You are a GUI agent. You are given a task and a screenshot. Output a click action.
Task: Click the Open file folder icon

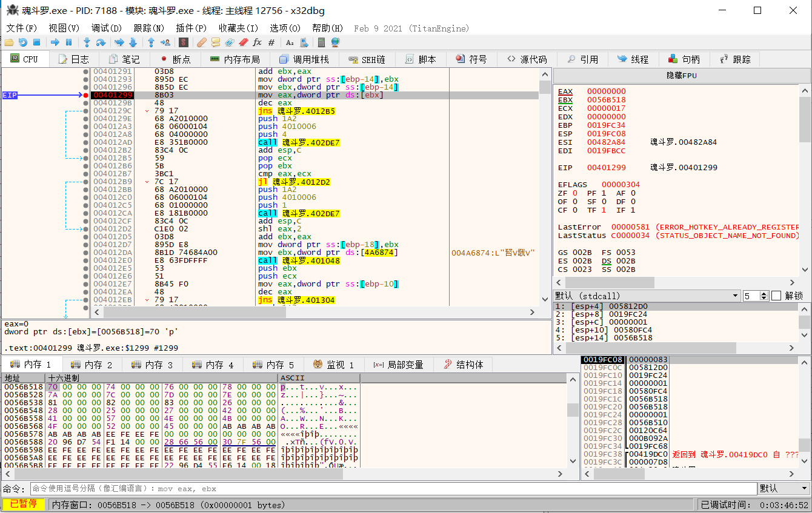[8, 42]
